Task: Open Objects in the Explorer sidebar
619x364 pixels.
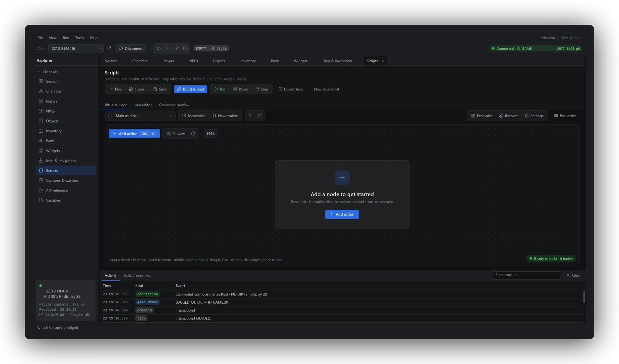Action: point(66,121)
